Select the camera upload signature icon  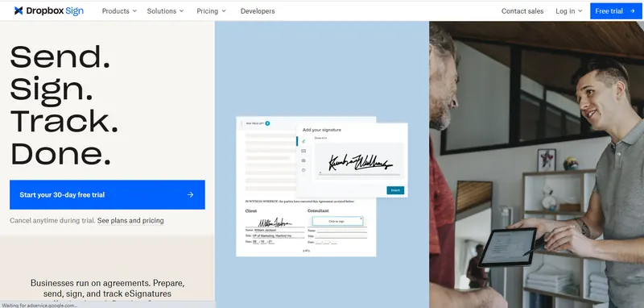(x=303, y=160)
